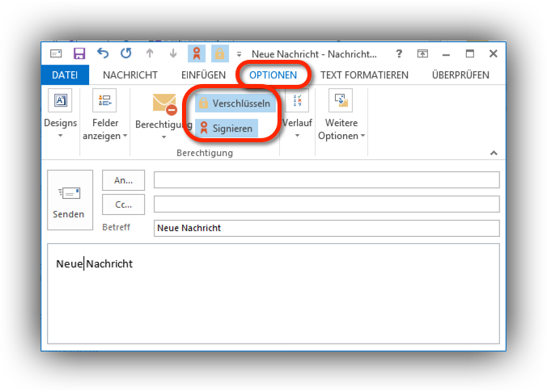Click into the An recipient field
Image resolution: width=547 pixels, height=392 pixels.
pyautogui.click(x=327, y=179)
